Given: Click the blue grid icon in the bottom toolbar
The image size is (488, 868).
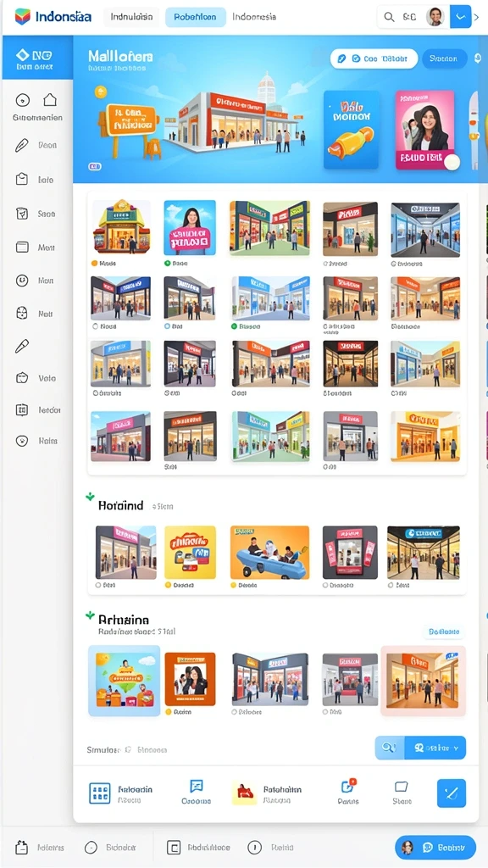Looking at the screenshot, I should pos(100,793).
